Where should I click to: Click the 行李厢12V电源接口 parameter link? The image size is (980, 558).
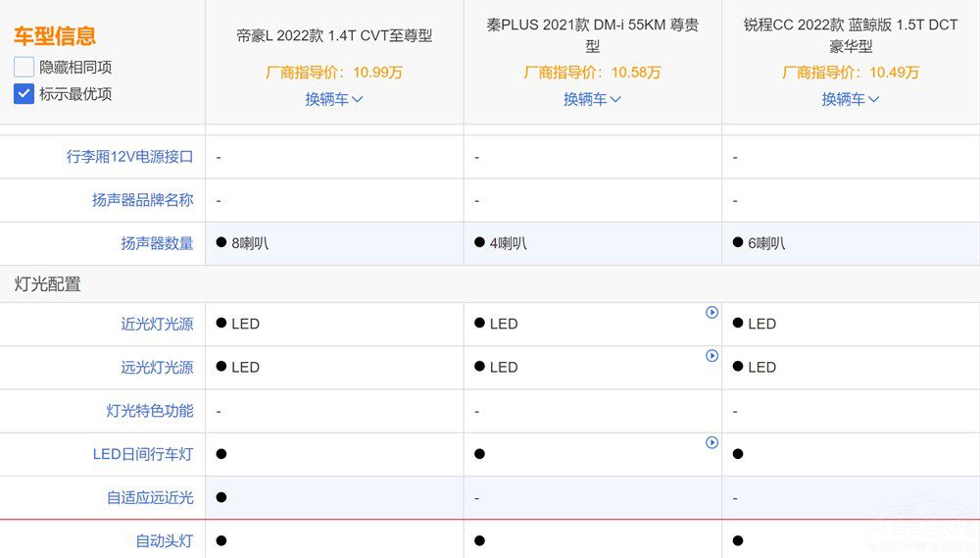point(129,157)
